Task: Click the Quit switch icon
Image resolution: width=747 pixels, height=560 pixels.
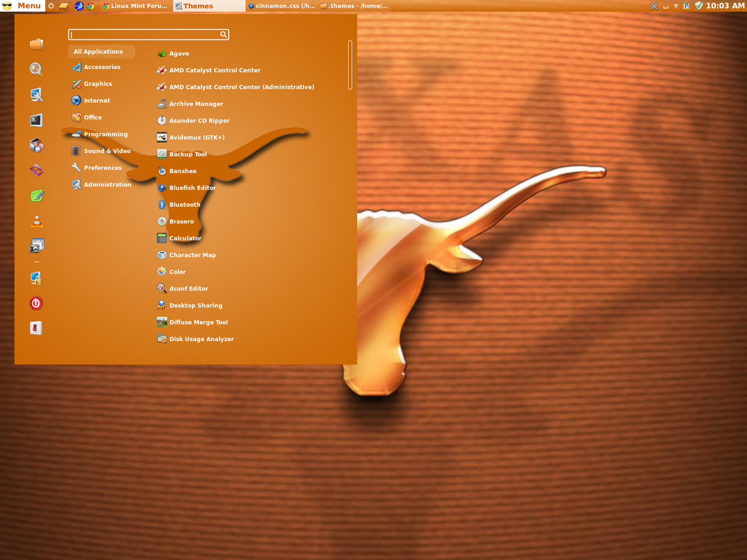Action: click(x=36, y=328)
